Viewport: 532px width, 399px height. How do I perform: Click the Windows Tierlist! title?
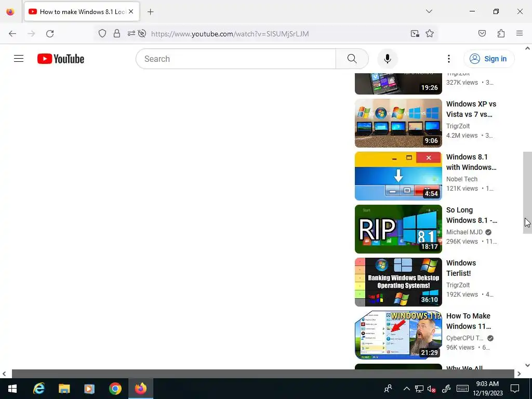[461, 268]
